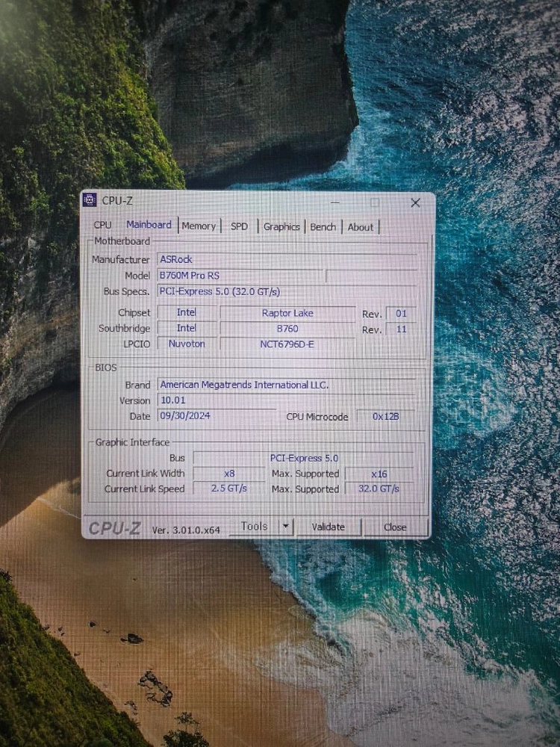560x747 pixels.
Task: Click the max supported speed 32.0 GT/s
Action: (x=379, y=489)
